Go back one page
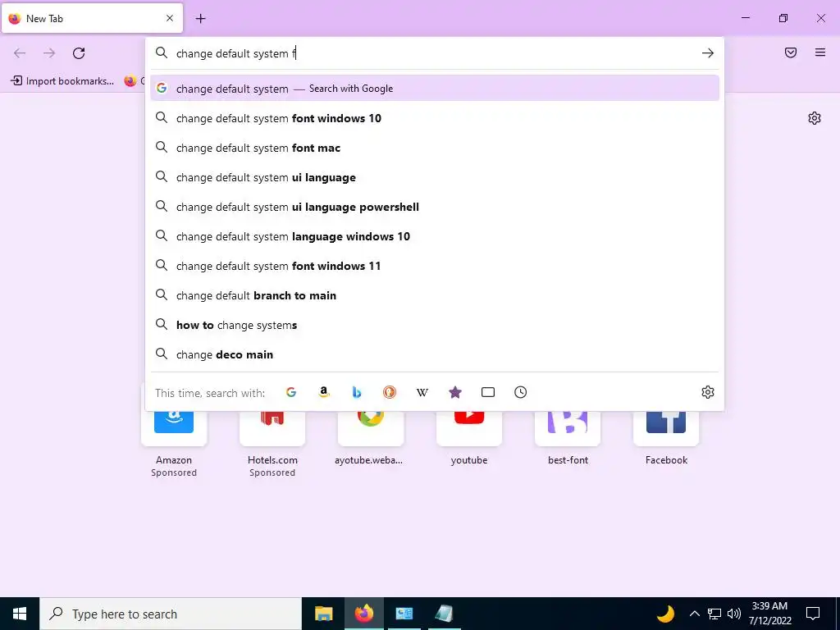Viewport: 840px width, 630px height. click(x=20, y=52)
